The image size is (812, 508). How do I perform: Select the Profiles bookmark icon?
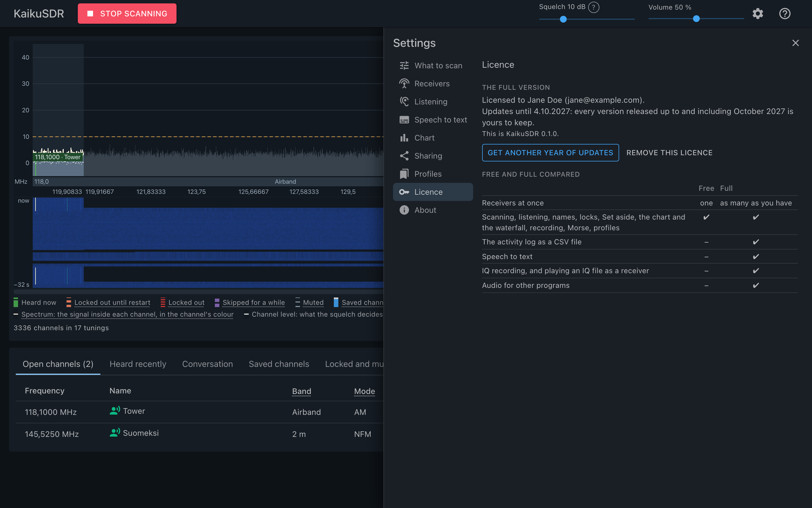pos(404,174)
